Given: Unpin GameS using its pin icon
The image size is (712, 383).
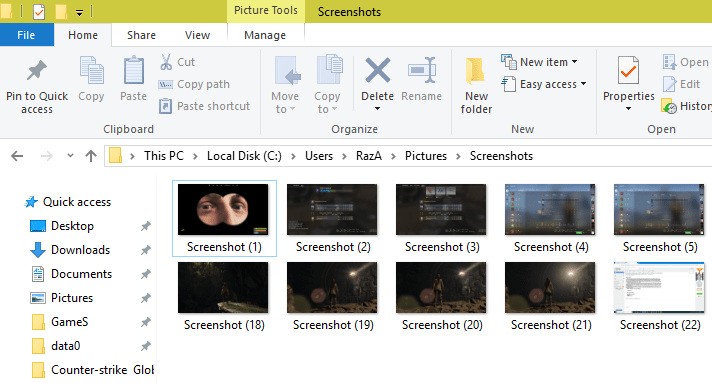Looking at the screenshot, I should (145, 322).
